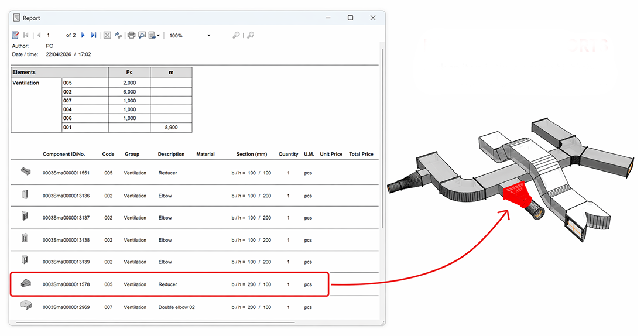Click the Description column header
This screenshot has height=336, width=644.
[172, 154]
